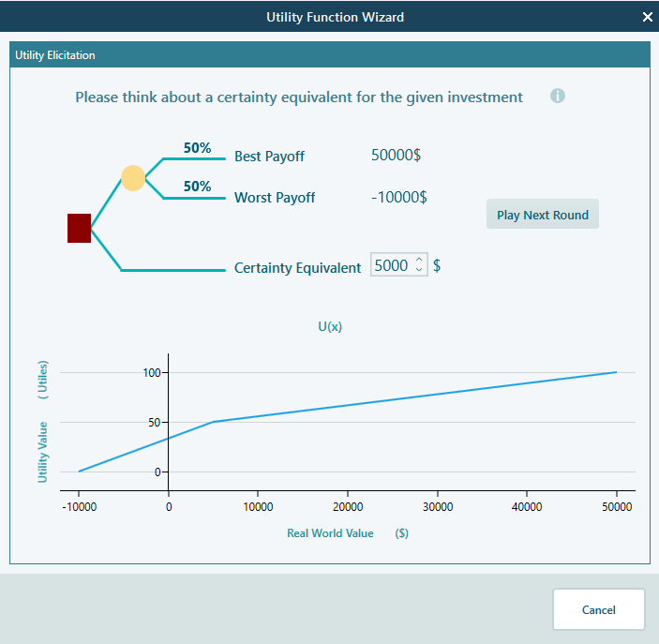The height and width of the screenshot is (644, 659).
Task: Click the Cancel button
Action: [x=598, y=609]
